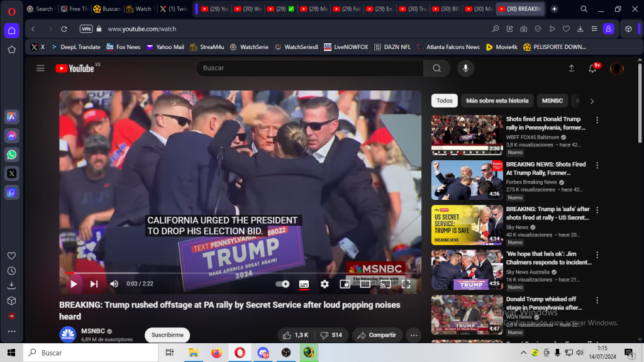
Task: Toggle the VPN badge in address bar
Action: [x=86, y=29]
